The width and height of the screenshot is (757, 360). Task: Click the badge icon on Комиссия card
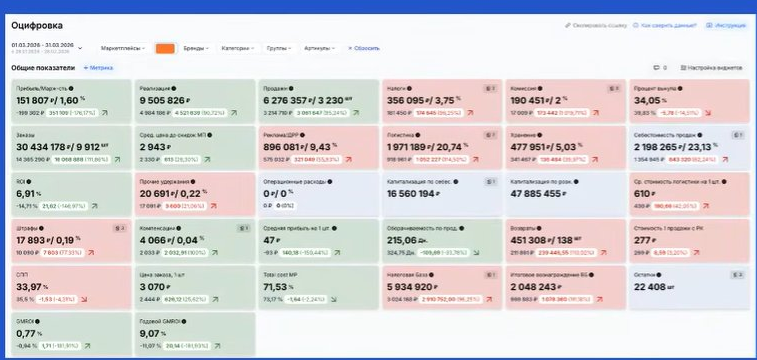(614, 89)
